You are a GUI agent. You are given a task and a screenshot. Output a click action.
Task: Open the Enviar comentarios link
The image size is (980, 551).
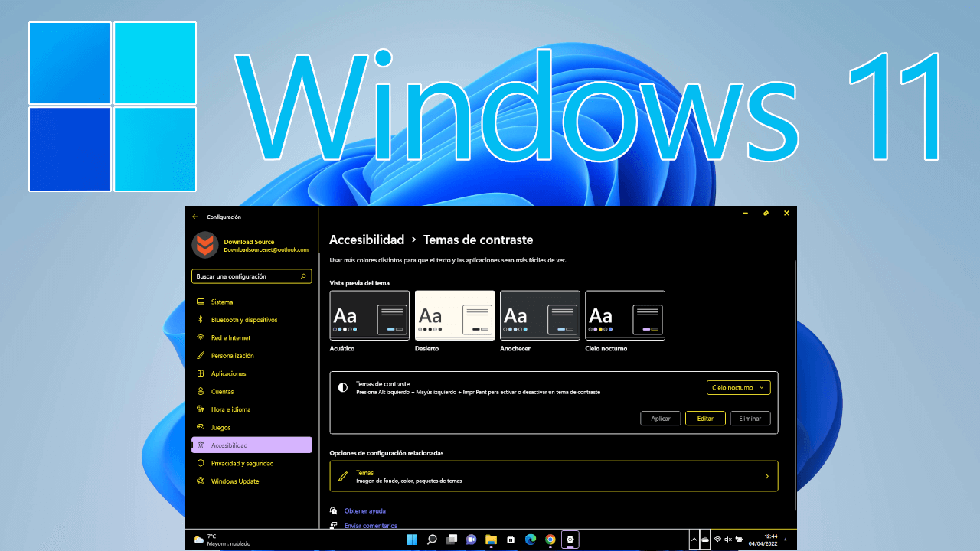[371, 526]
